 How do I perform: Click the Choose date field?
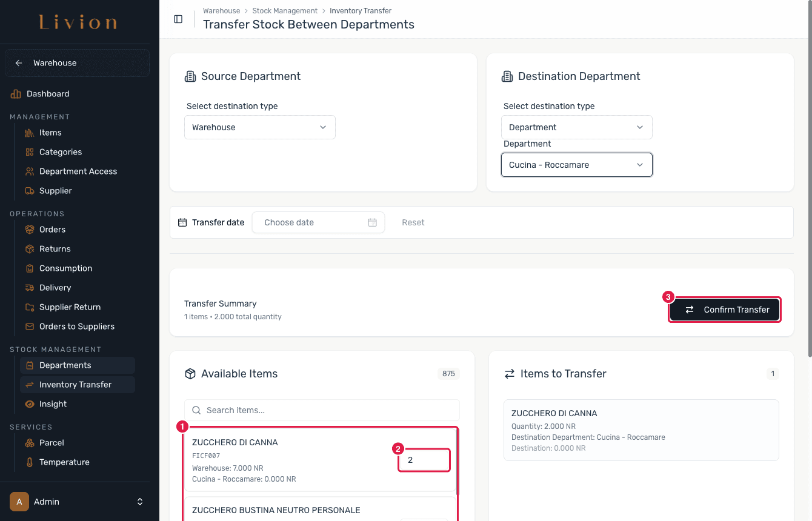pos(318,222)
